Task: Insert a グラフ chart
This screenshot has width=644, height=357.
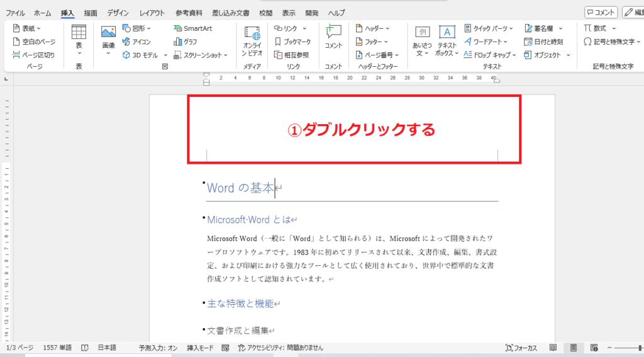Action: point(186,42)
